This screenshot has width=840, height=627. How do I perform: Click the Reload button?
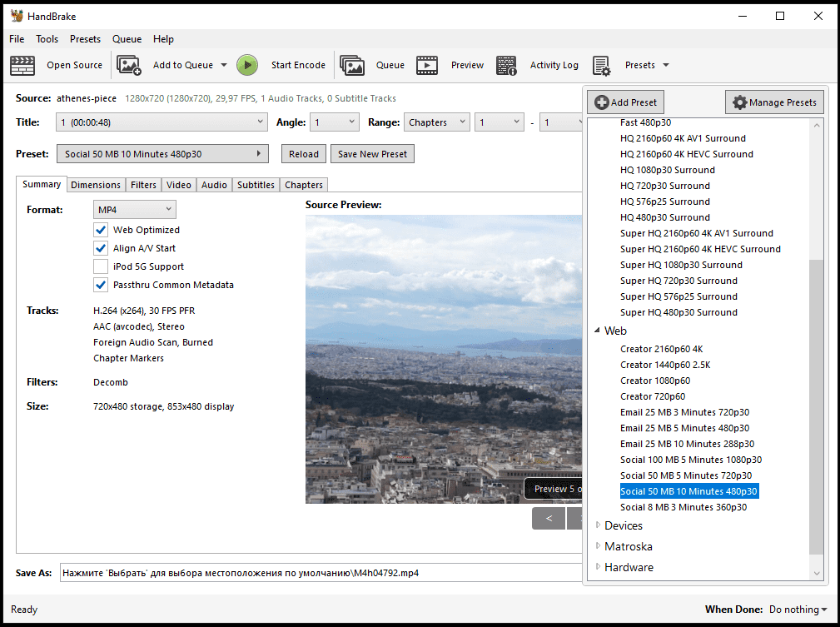(x=304, y=154)
